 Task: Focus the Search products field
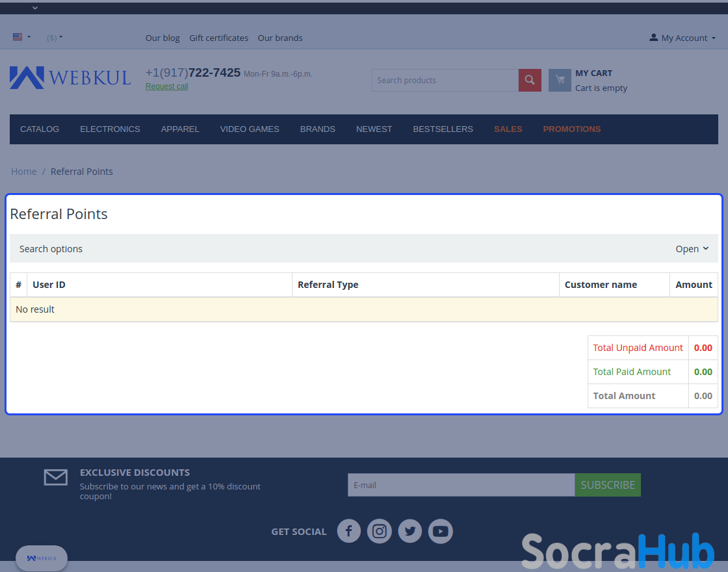click(x=445, y=81)
